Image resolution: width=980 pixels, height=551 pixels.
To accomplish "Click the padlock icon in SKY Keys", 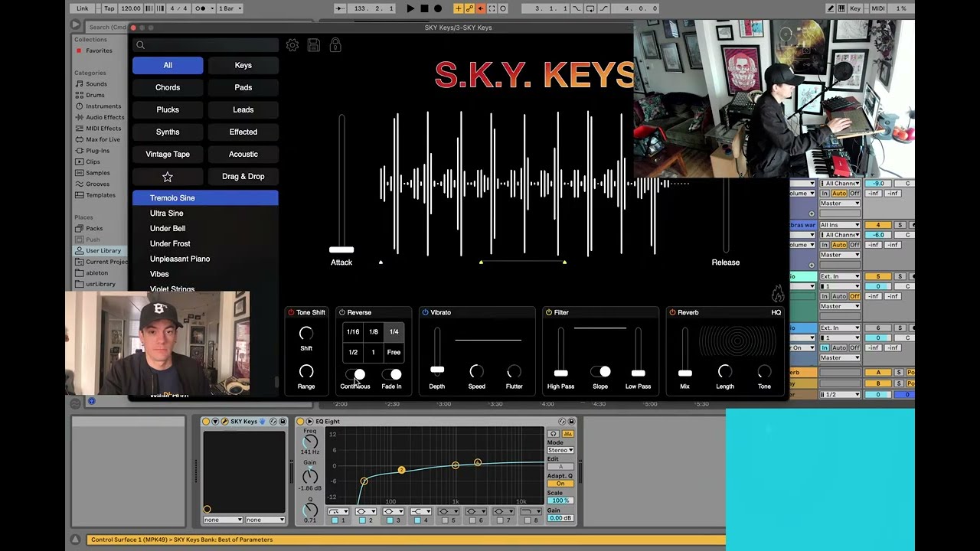I will tap(335, 45).
